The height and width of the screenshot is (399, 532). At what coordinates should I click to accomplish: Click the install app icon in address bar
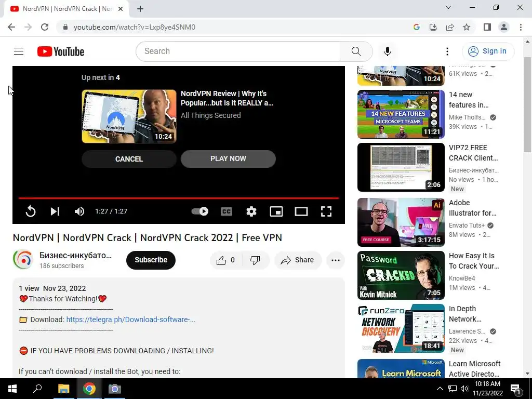433,27
